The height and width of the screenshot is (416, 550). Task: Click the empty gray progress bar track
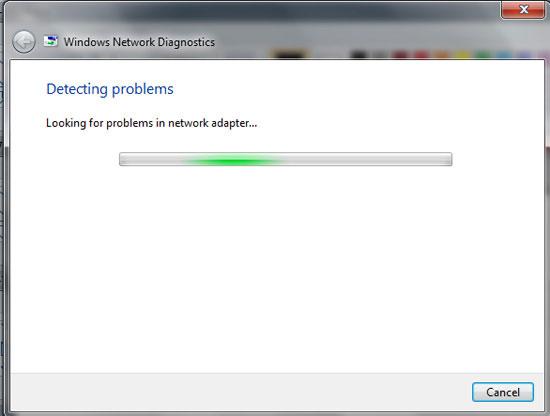[367, 159]
